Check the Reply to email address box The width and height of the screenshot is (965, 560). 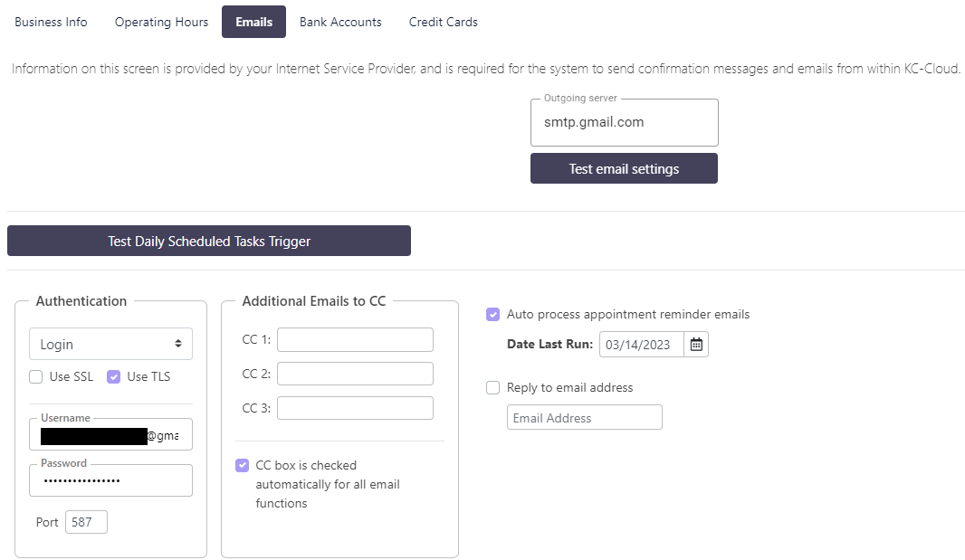493,388
